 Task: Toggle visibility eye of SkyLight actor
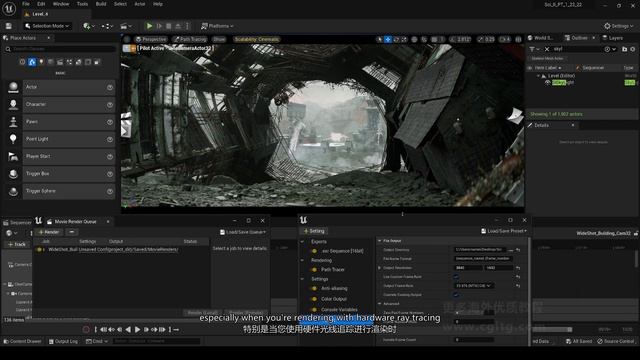(x=548, y=82)
